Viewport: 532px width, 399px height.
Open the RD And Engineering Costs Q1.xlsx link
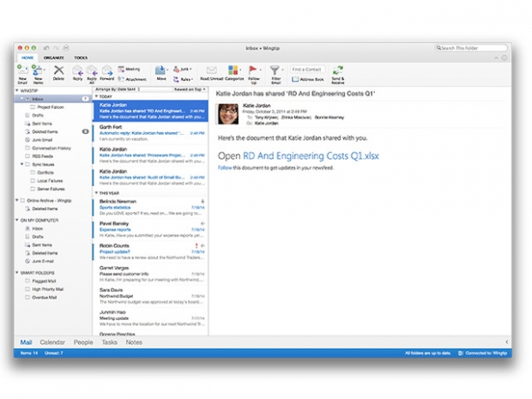pos(310,156)
